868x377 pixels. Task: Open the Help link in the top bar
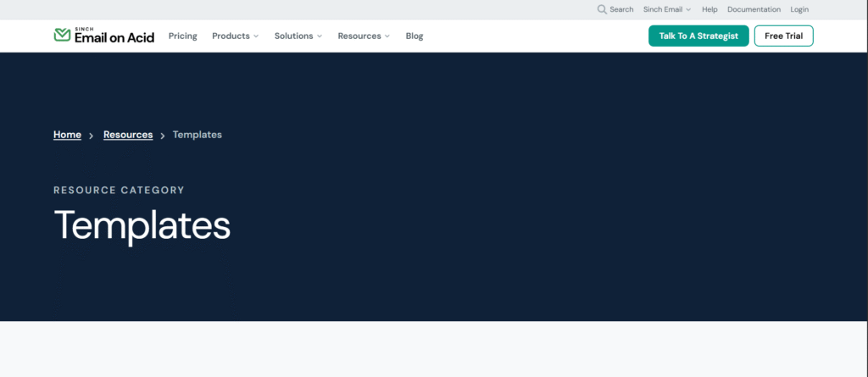click(709, 9)
